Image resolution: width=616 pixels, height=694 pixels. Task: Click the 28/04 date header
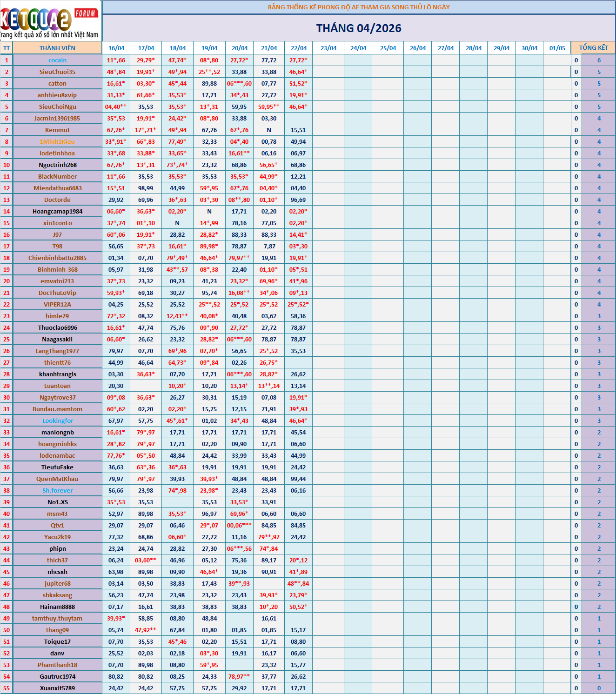(x=474, y=48)
